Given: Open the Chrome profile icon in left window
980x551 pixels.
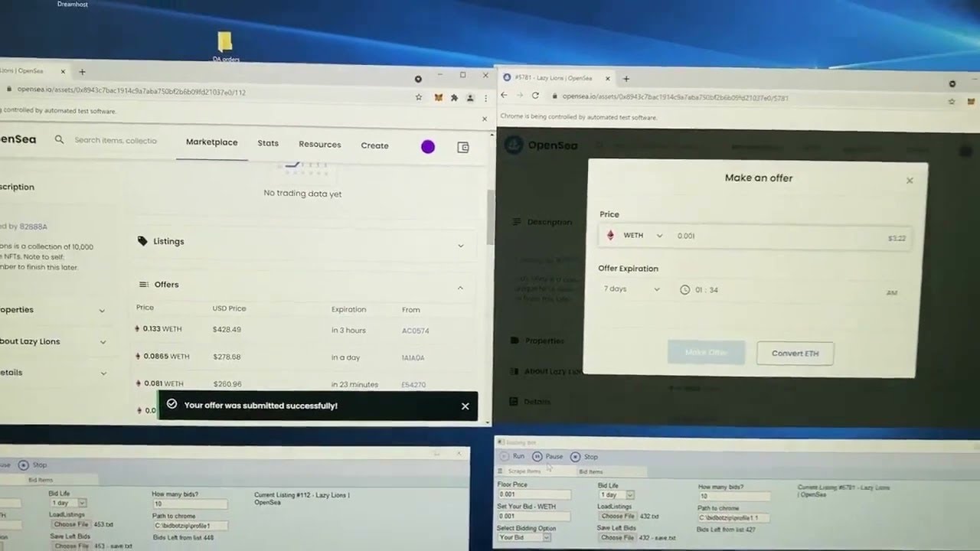Looking at the screenshot, I should pos(470,98).
